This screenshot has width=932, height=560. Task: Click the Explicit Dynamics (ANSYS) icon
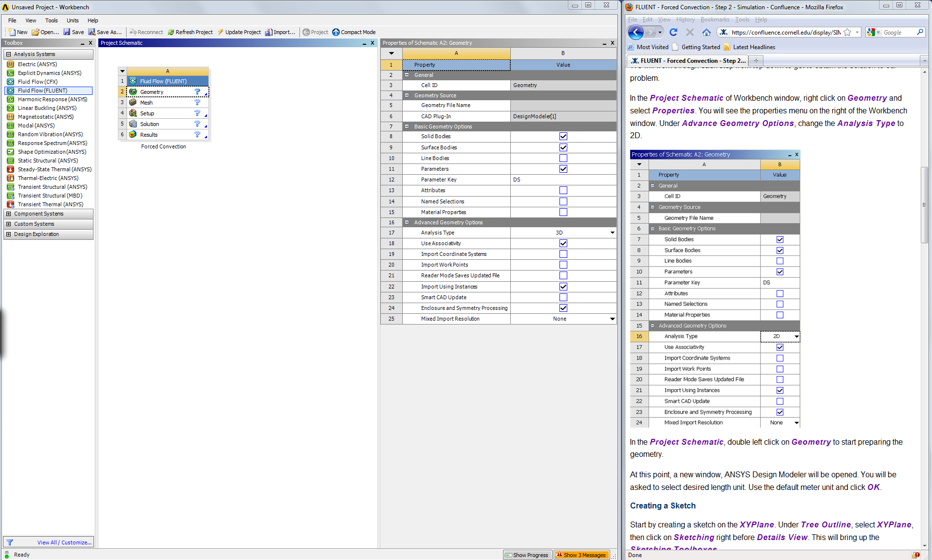pos(10,73)
